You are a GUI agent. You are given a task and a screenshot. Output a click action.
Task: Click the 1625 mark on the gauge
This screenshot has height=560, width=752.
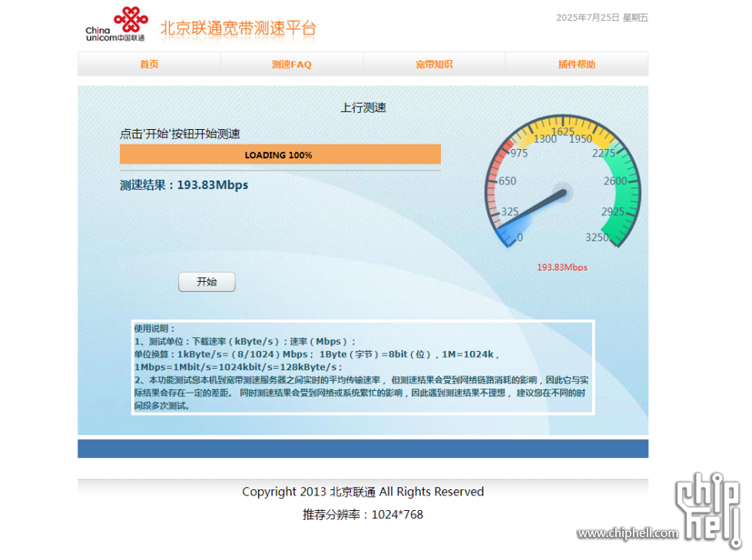tap(562, 132)
